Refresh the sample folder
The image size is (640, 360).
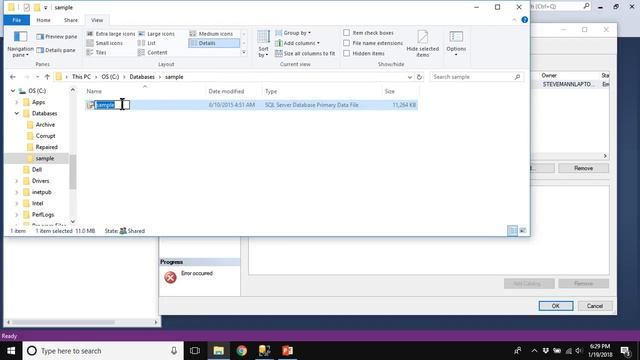pyautogui.click(x=419, y=77)
